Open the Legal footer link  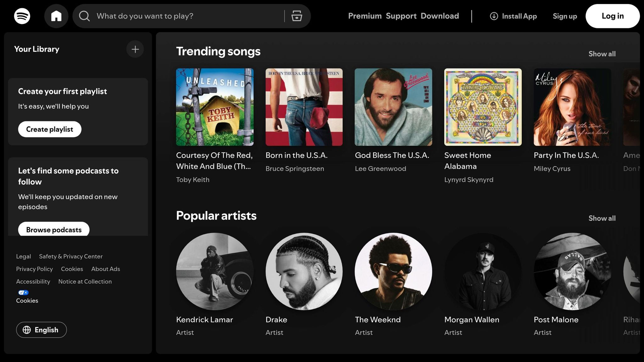click(x=24, y=256)
